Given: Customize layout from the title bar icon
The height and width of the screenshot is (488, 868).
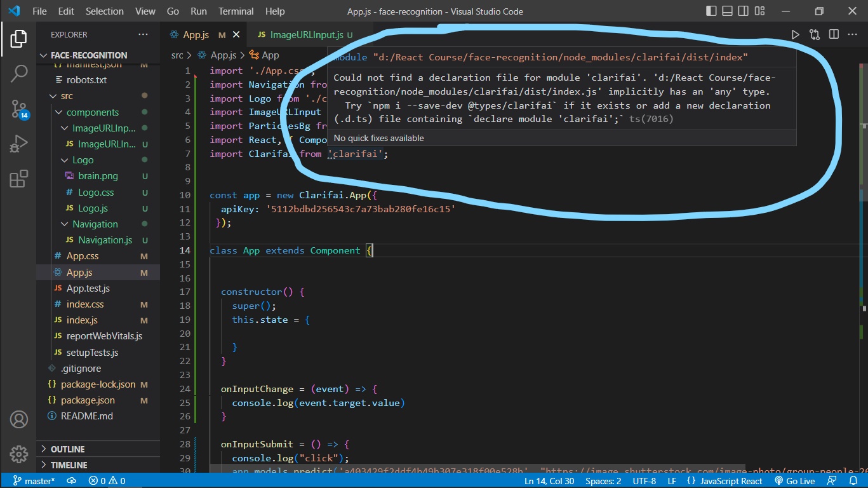Looking at the screenshot, I should [759, 11].
